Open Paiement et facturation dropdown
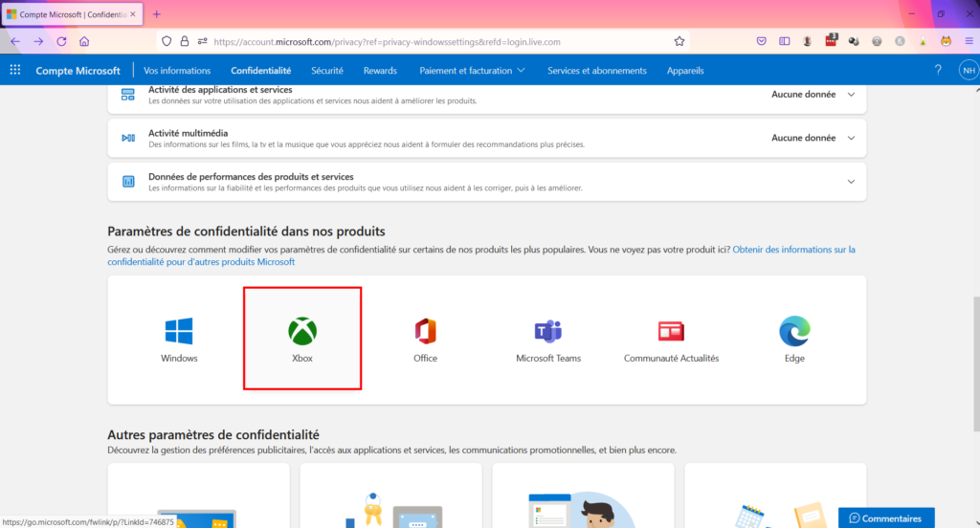This screenshot has width=980, height=528. point(472,71)
